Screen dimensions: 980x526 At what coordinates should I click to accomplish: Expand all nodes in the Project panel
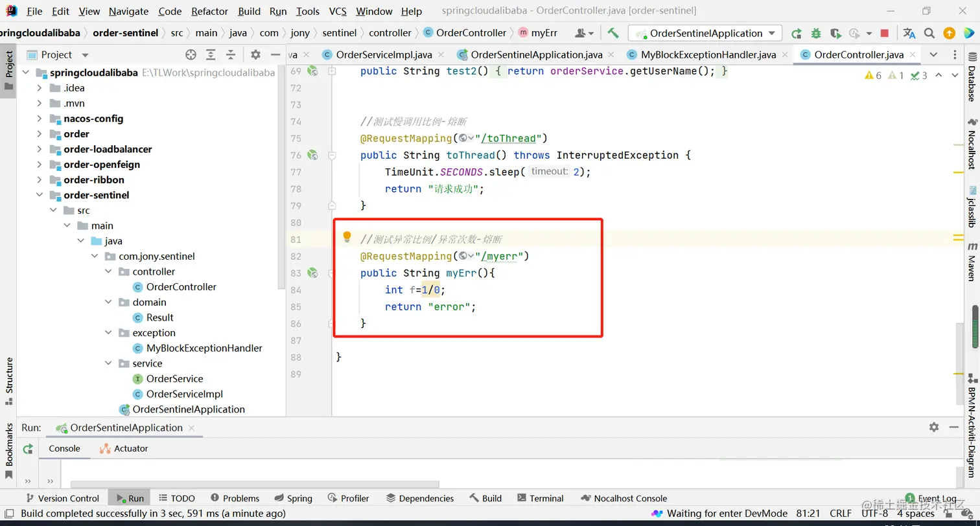[x=211, y=55]
